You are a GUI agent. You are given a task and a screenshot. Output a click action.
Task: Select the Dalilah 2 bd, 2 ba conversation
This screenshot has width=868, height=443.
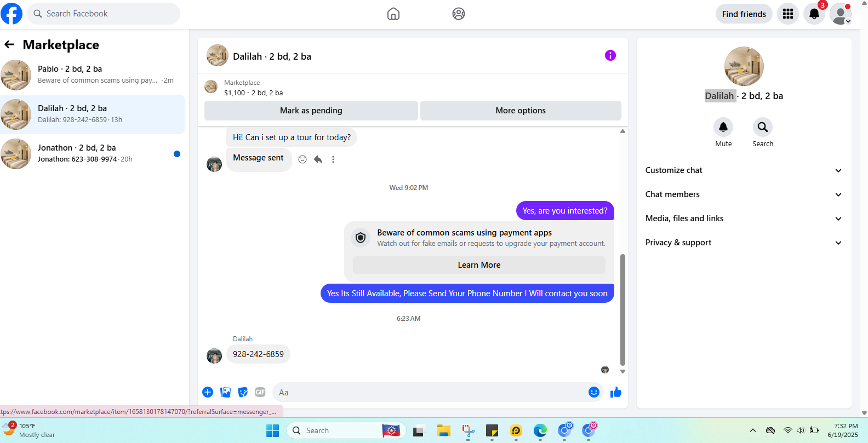coord(92,114)
